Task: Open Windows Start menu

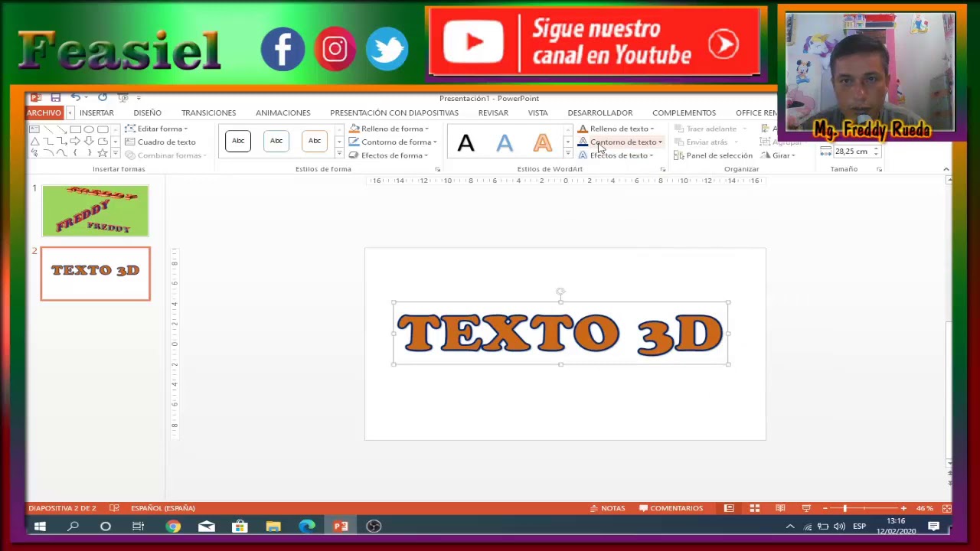Action: (40, 527)
